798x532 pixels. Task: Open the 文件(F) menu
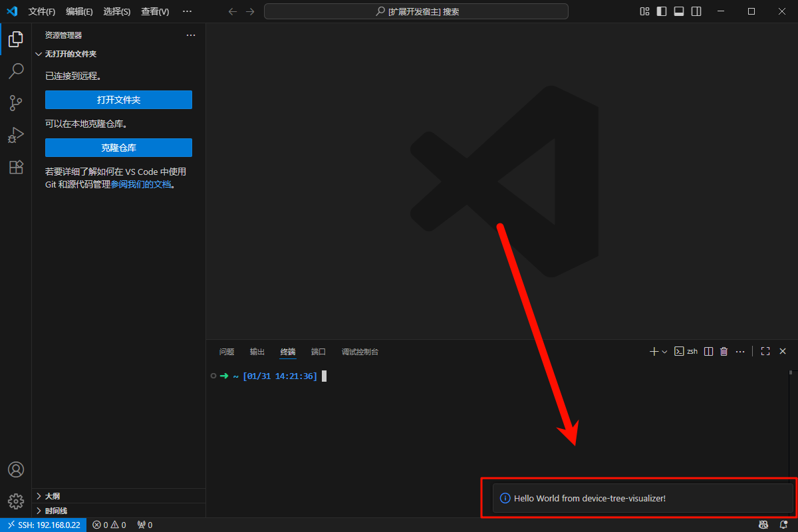tap(42, 11)
